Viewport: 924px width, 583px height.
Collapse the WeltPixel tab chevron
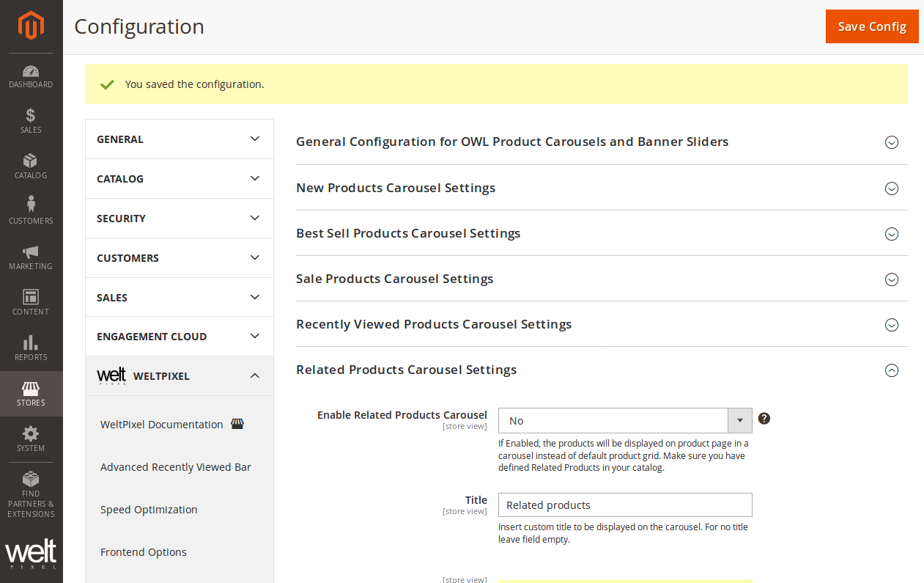(x=255, y=376)
